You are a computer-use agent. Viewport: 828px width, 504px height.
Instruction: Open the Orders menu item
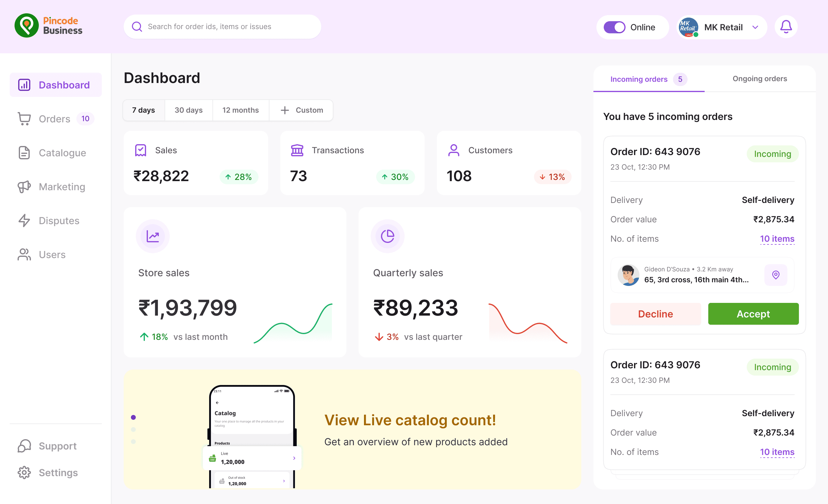point(56,119)
